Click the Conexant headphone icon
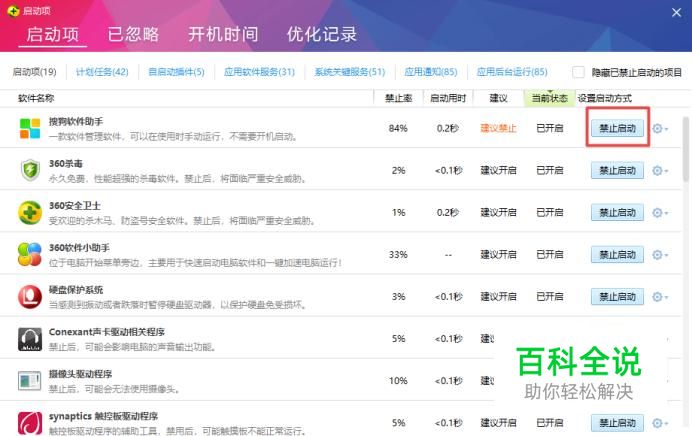This screenshot has width=692, height=436. click(x=30, y=339)
